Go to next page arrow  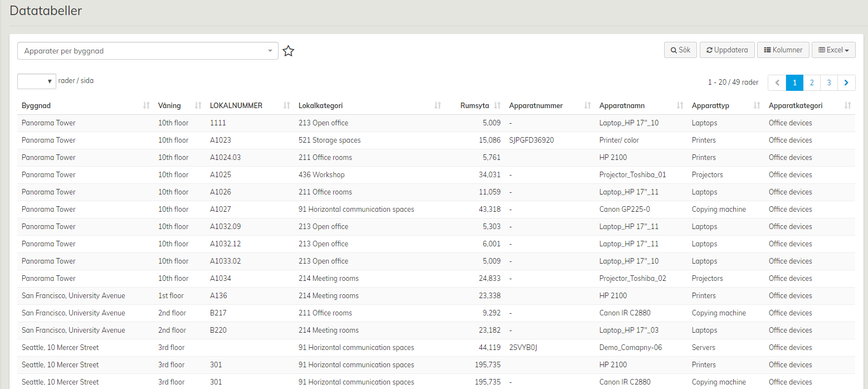(846, 82)
